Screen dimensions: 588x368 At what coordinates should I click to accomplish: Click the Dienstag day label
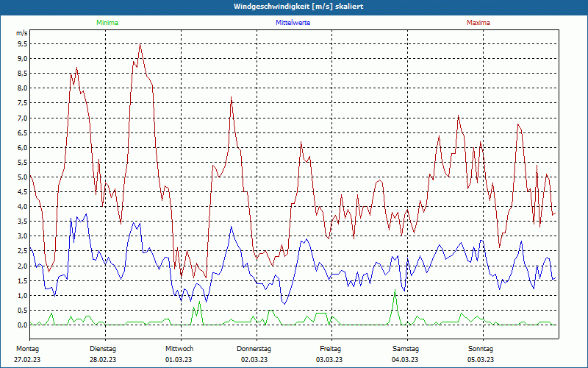pos(103,349)
